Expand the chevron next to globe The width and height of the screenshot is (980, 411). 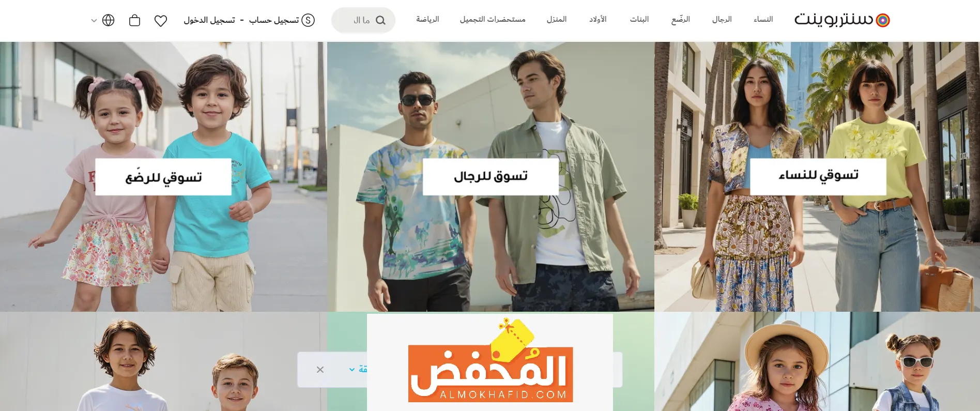94,21
